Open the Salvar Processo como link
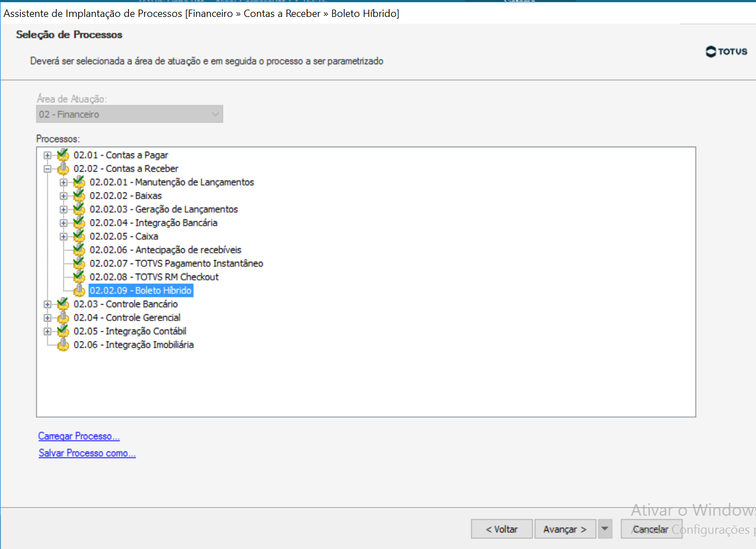The width and height of the screenshot is (756, 549). coord(87,453)
